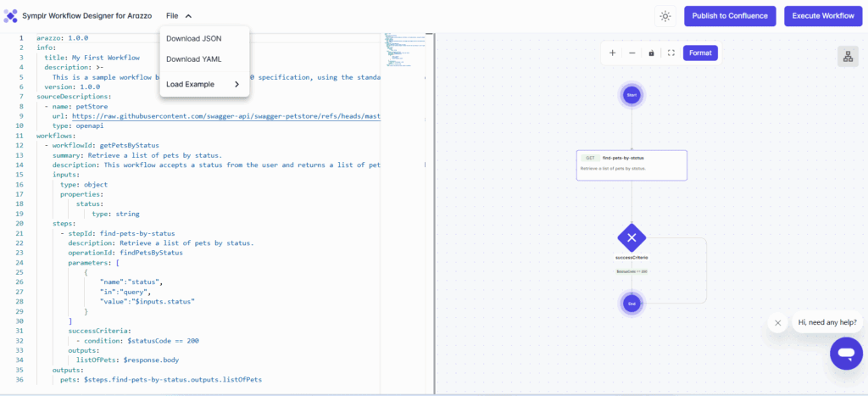Click line 1 'arazzo: 1.0.0'
This screenshot has height=396, width=868.
click(63, 38)
